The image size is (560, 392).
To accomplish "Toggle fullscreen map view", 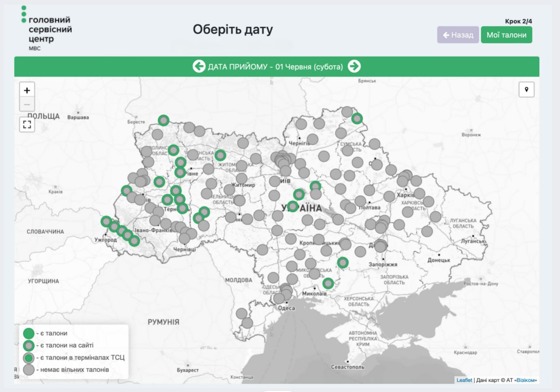I will point(27,124).
